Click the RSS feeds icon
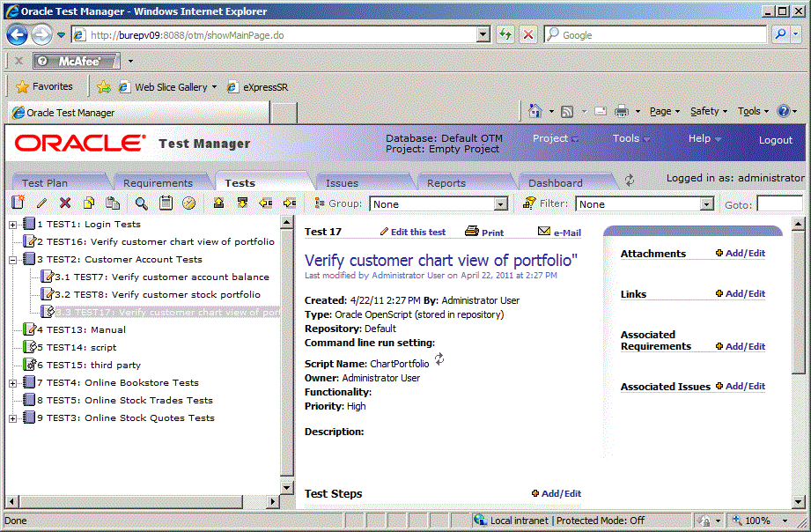 (567, 111)
